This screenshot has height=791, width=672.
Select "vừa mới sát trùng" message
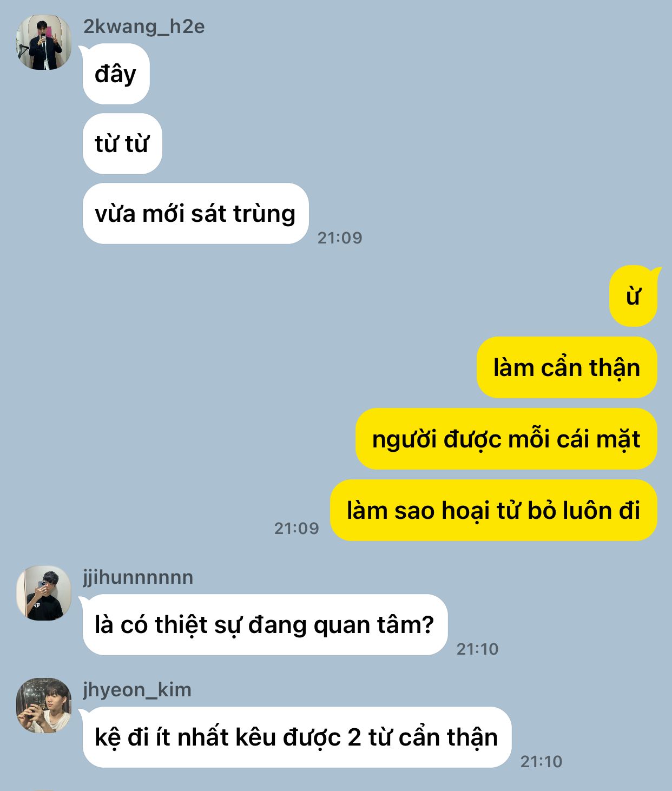[195, 214]
